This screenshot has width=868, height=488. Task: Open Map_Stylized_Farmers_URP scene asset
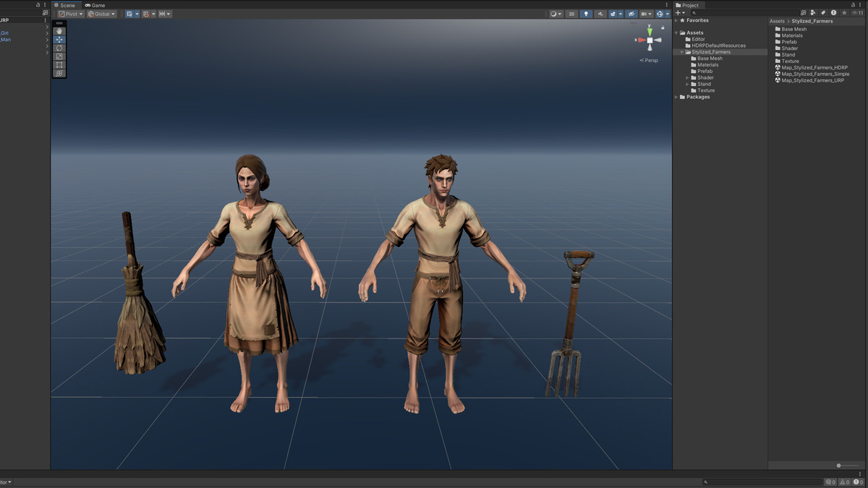[809, 80]
